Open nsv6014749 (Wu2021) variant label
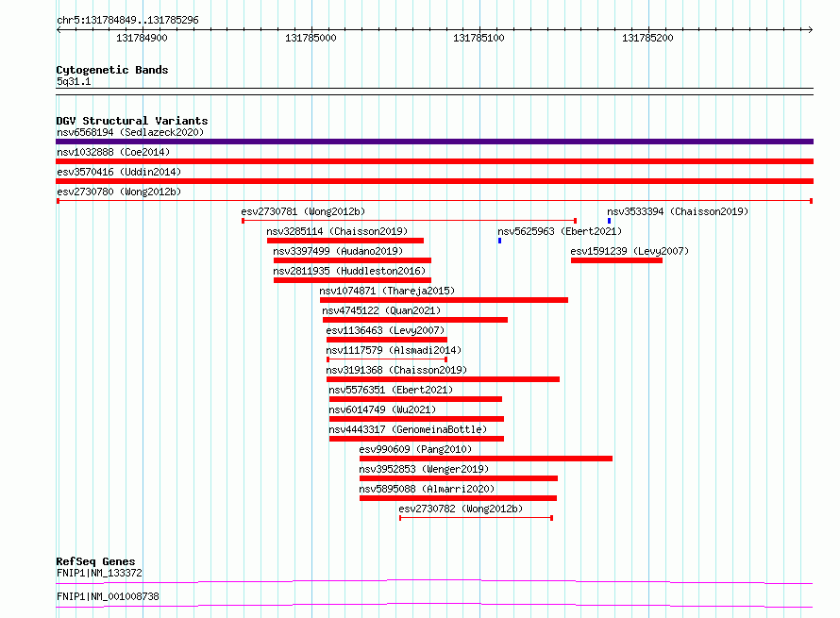Viewport: 840px width, 618px height. (382, 409)
